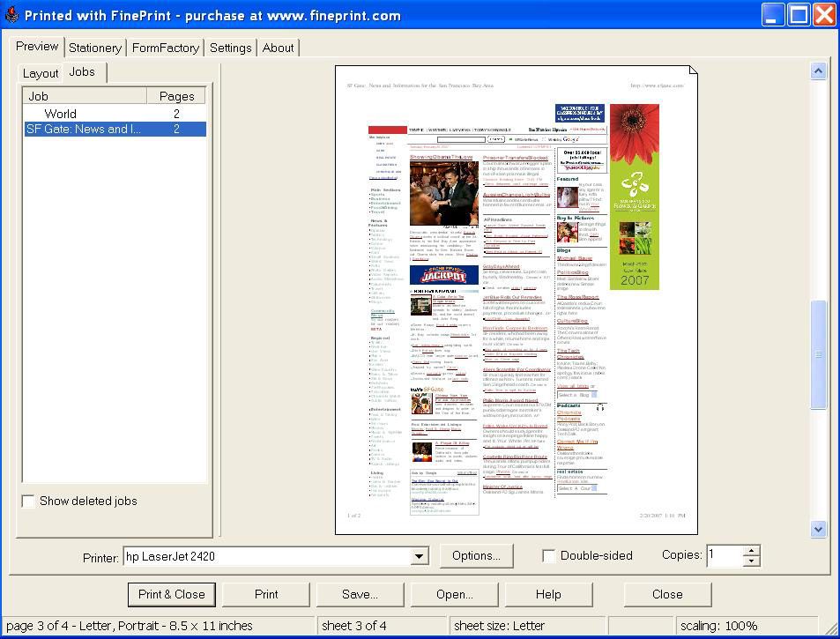Click the FinePrint app icon in title bar
Screen dimensions: 840x639
[x=11, y=15]
